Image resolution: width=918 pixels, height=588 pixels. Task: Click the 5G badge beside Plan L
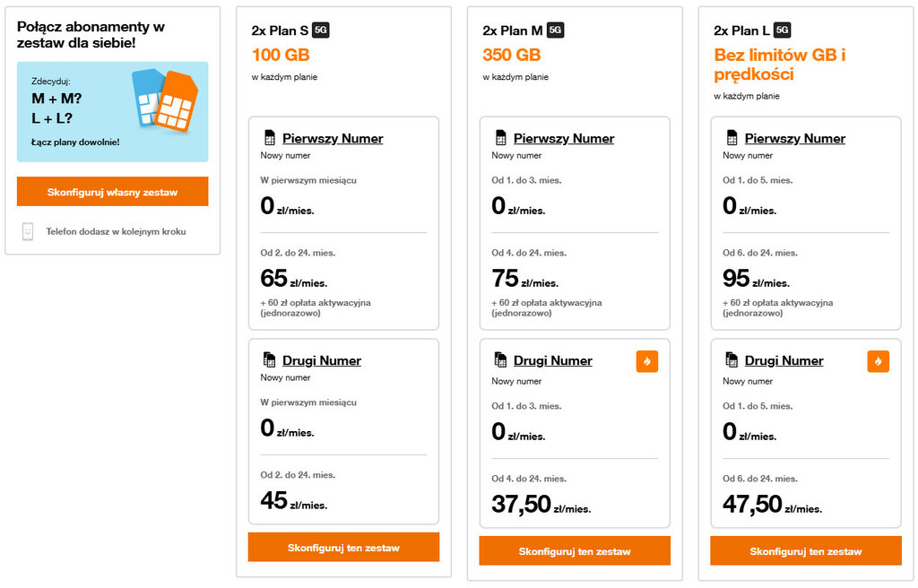[x=782, y=30]
